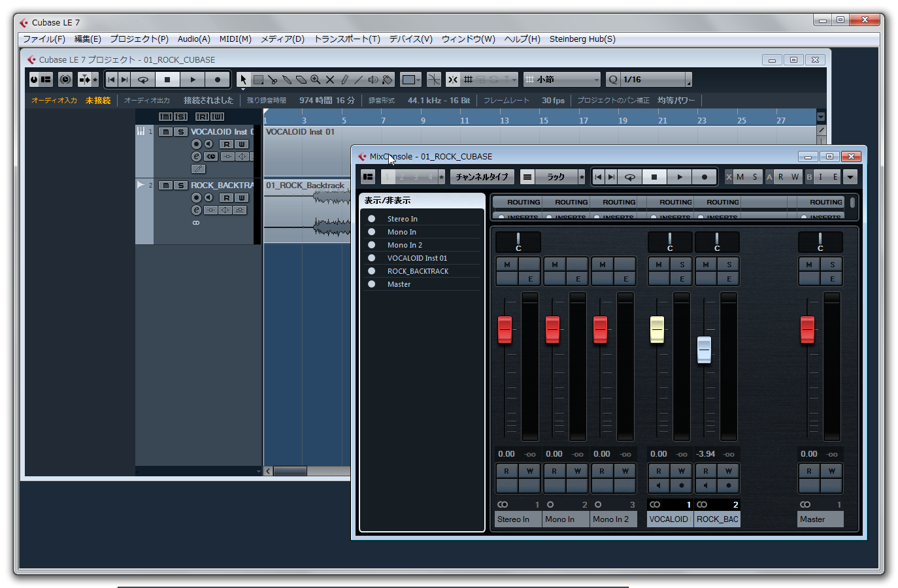Open Edit settings E on Master channel
The image size is (898, 588).
[x=832, y=279]
